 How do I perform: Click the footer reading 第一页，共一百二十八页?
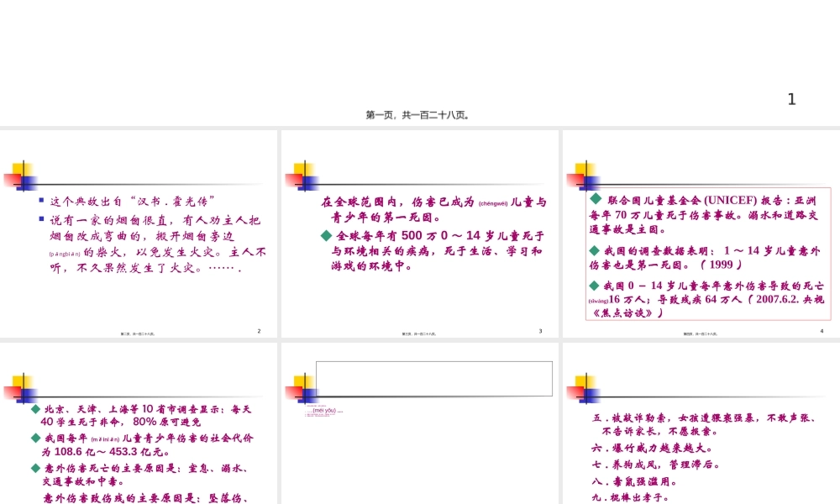pyautogui.click(x=418, y=114)
